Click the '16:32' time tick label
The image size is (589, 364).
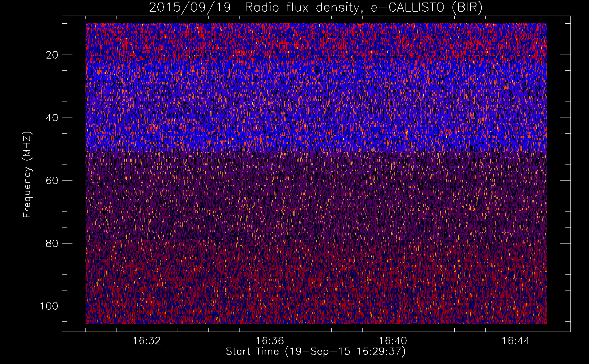[147, 341]
